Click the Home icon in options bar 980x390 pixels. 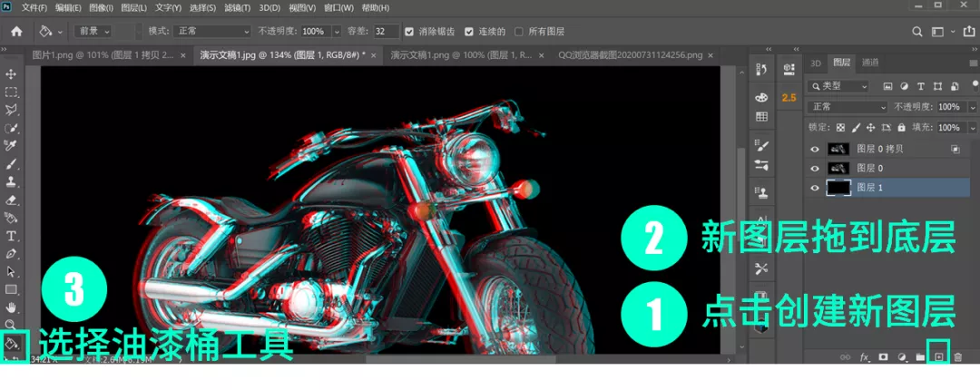pos(16,31)
